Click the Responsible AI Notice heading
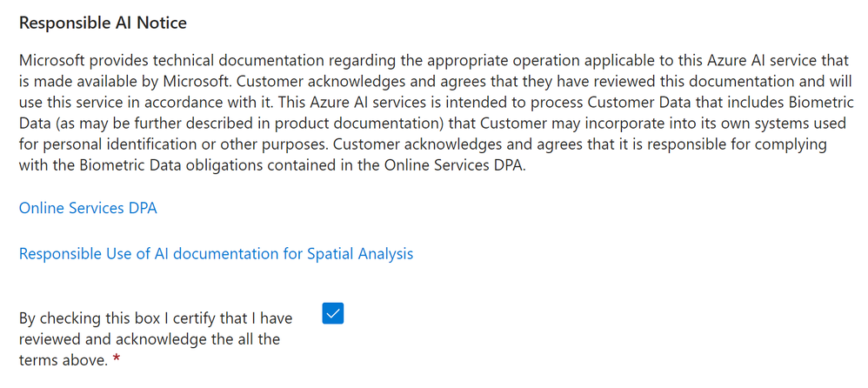The width and height of the screenshot is (868, 388). (x=103, y=23)
